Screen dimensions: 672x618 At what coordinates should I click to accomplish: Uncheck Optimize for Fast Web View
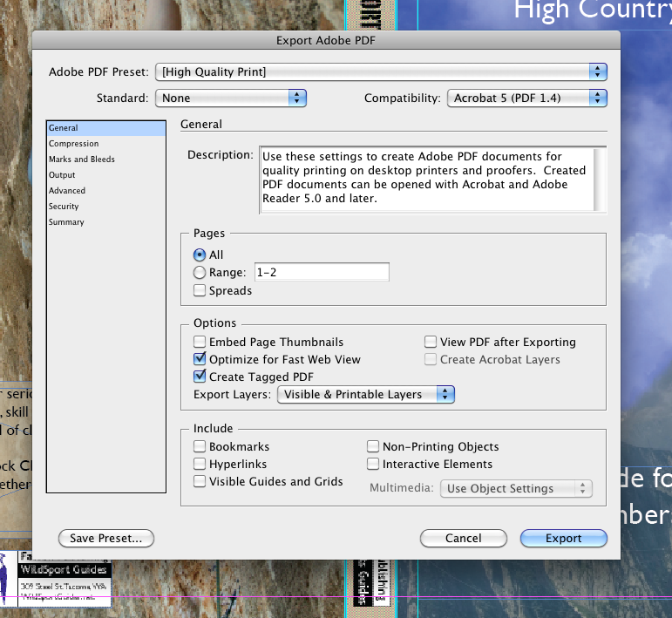click(x=200, y=359)
